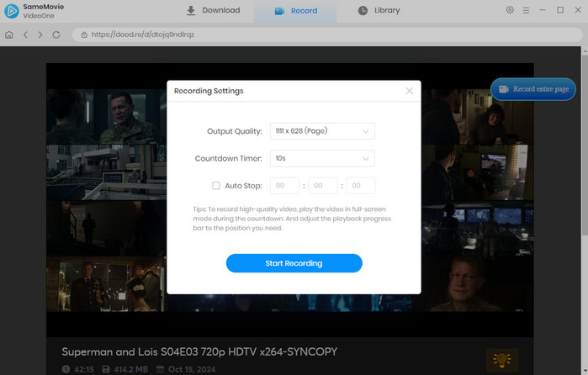The height and width of the screenshot is (375, 588).
Task: Expand the Countdown Timer dropdown
Action: [322, 158]
